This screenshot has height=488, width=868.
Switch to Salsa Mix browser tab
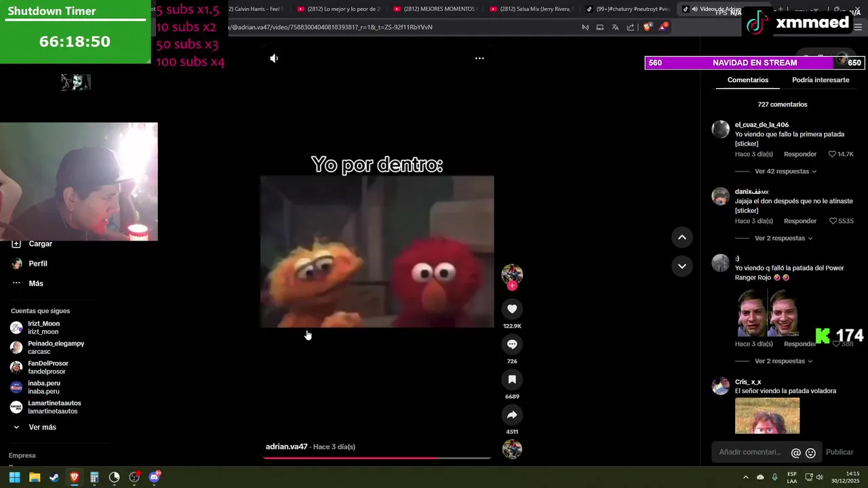pyautogui.click(x=530, y=9)
